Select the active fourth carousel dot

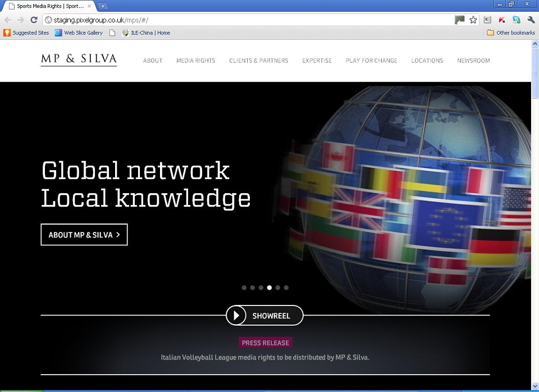pos(269,288)
